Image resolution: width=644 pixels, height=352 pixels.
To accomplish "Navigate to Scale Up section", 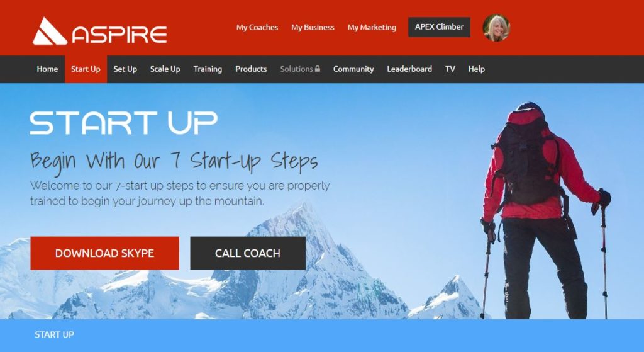I will [165, 69].
